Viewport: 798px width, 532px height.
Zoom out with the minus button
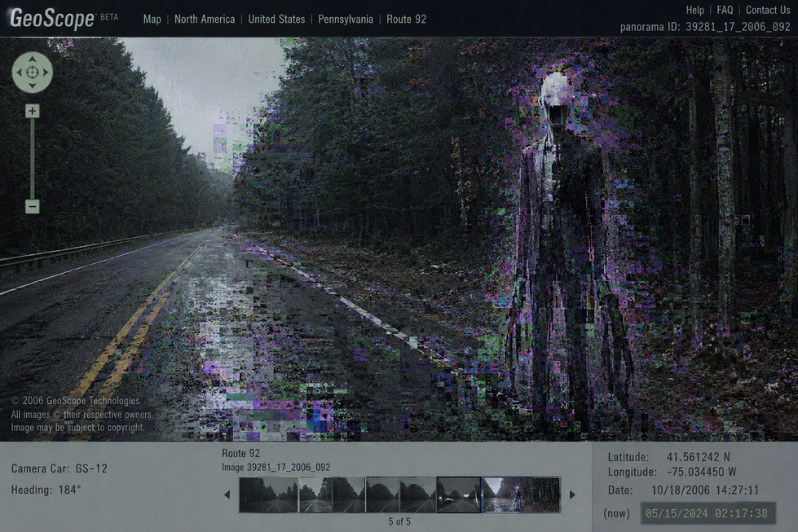coord(32,206)
